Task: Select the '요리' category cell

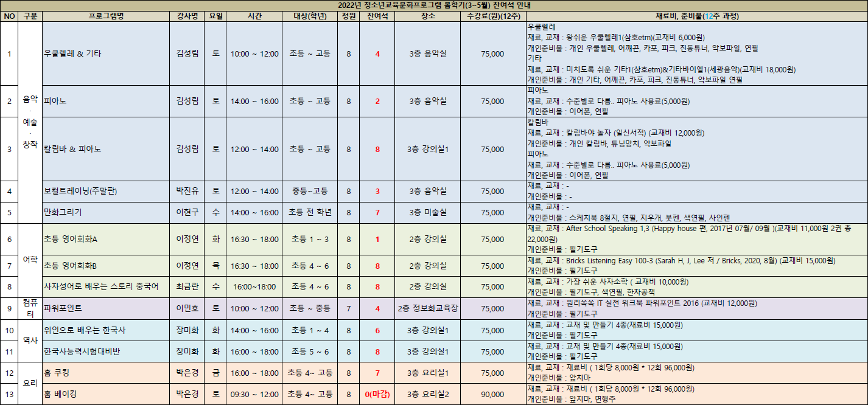Action: [30, 383]
